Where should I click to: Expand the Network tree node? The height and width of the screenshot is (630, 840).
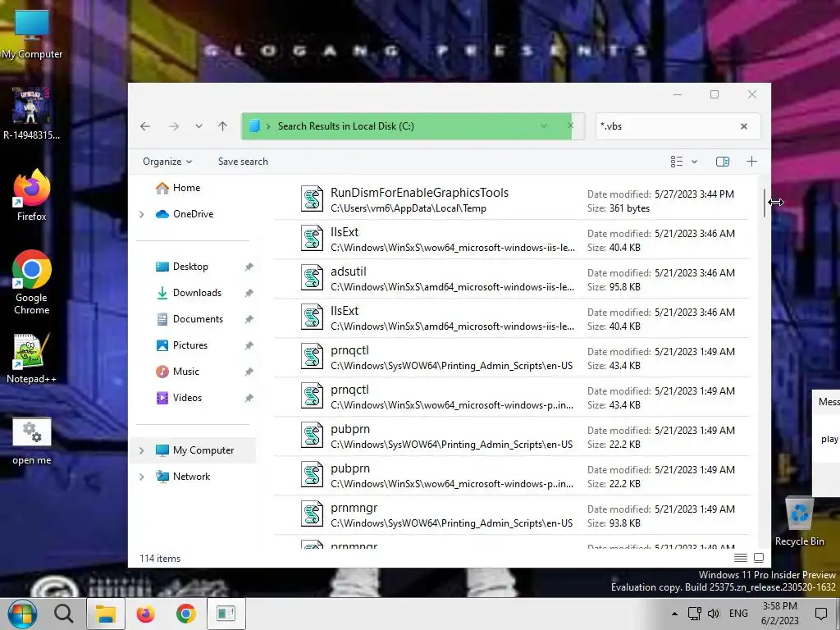coord(141,477)
